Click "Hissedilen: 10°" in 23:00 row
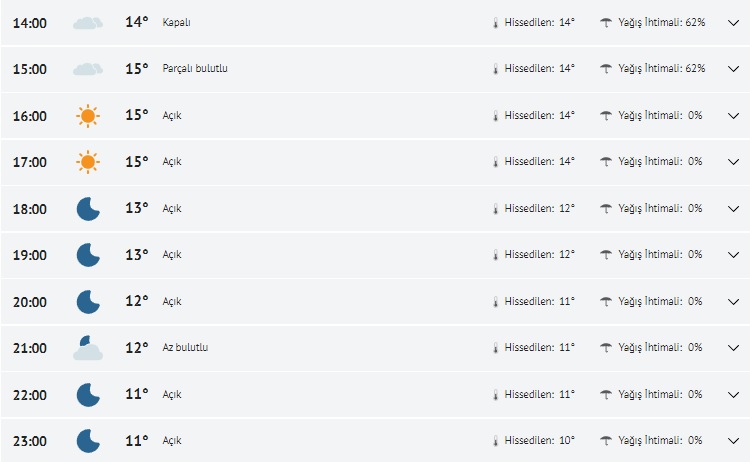 539,441
